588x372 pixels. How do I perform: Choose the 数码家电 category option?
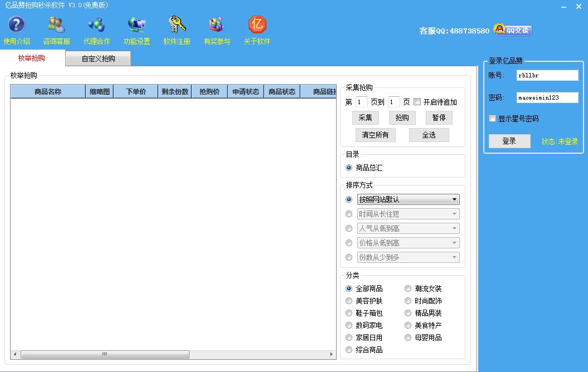[349, 325]
